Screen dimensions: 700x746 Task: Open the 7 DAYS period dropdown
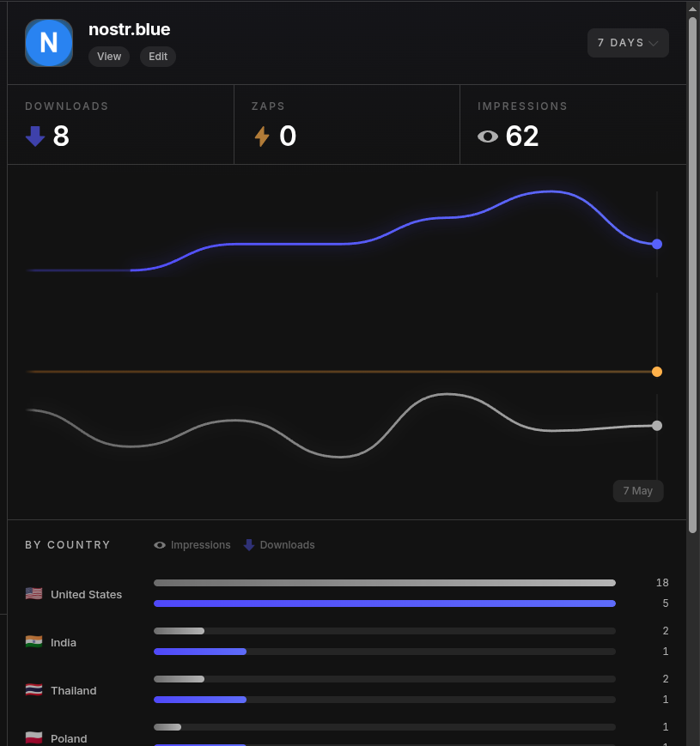pyautogui.click(x=628, y=43)
